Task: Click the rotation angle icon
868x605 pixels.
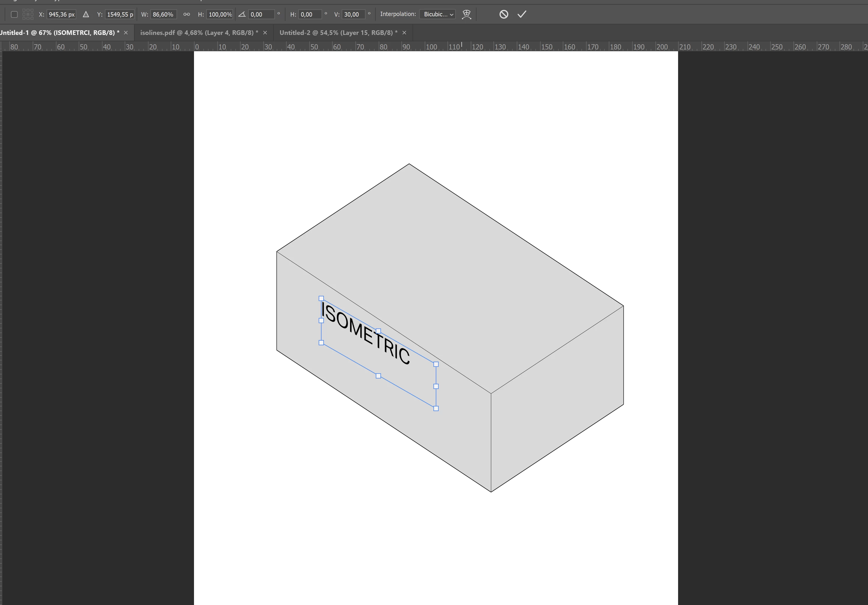Action: pos(242,14)
